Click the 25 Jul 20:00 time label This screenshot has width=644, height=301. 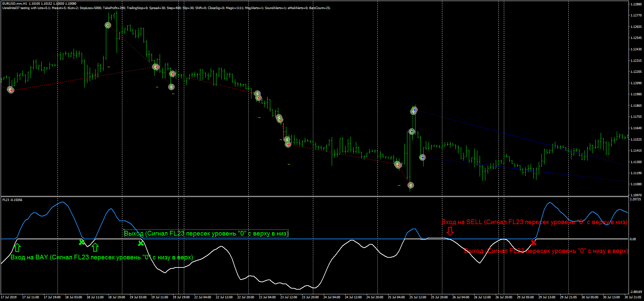coord(439,297)
